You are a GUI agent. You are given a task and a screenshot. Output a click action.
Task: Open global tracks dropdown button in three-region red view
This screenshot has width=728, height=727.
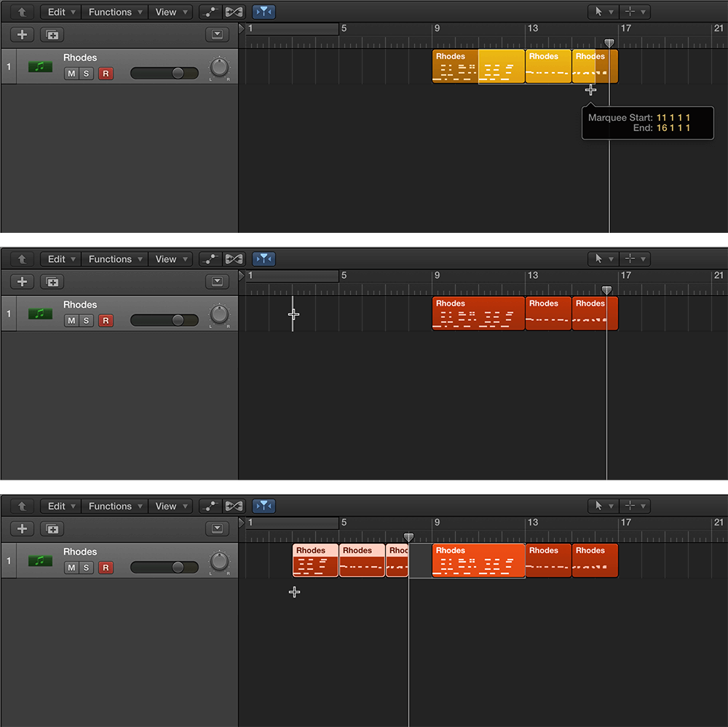[x=217, y=282]
